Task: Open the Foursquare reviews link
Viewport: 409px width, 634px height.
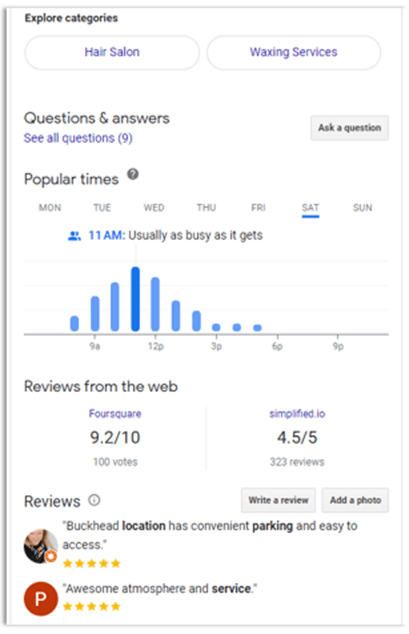Action: pos(115,414)
